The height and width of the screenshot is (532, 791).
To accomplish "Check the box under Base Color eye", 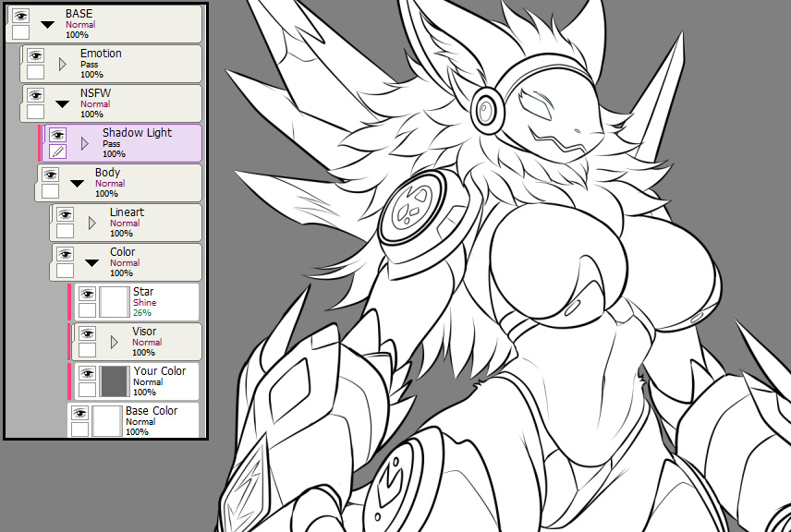I will pos(79,429).
